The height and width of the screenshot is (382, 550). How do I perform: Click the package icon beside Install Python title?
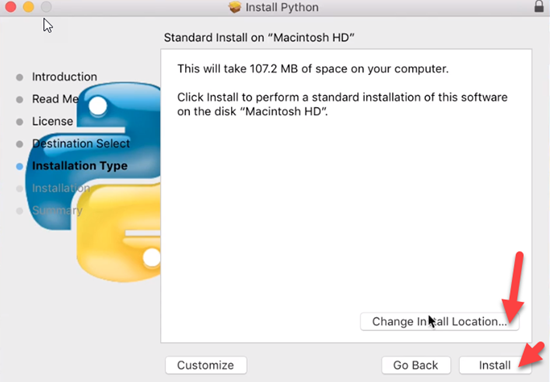(x=235, y=7)
